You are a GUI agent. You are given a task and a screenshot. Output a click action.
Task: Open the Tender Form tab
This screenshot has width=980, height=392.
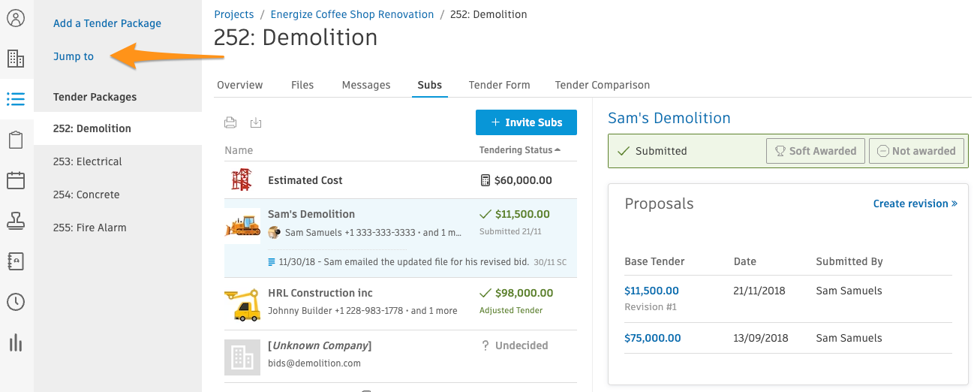point(499,85)
